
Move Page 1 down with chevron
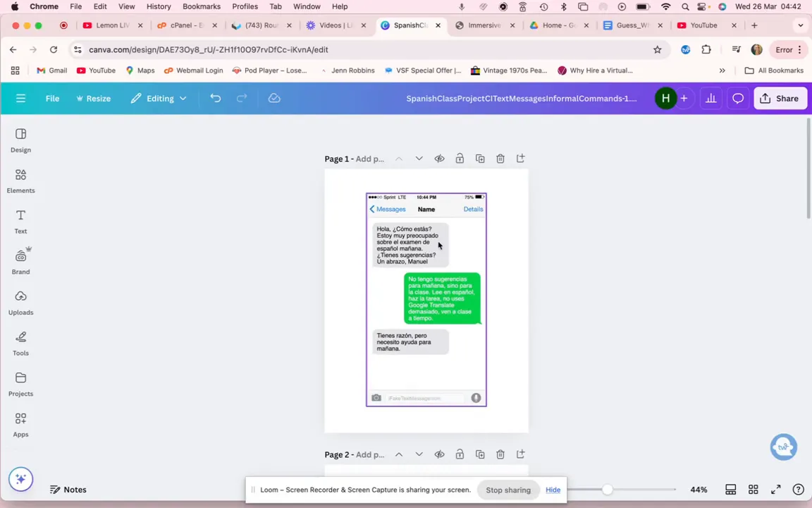pos(419,159)
